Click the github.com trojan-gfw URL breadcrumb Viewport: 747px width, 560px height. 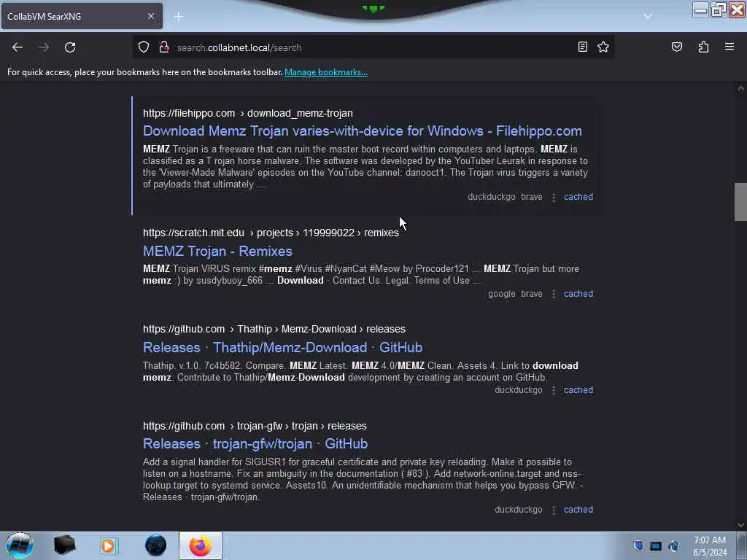point(255,426)
